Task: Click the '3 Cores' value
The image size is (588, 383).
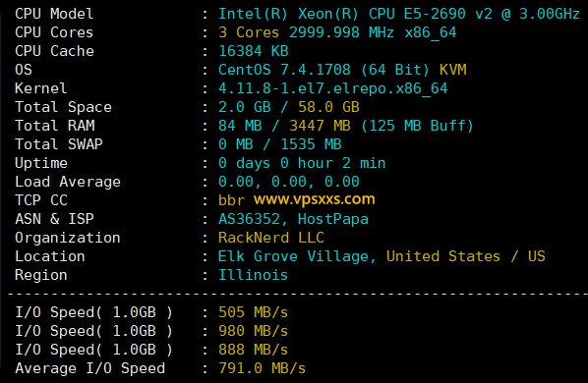Action: coord(249,32)
